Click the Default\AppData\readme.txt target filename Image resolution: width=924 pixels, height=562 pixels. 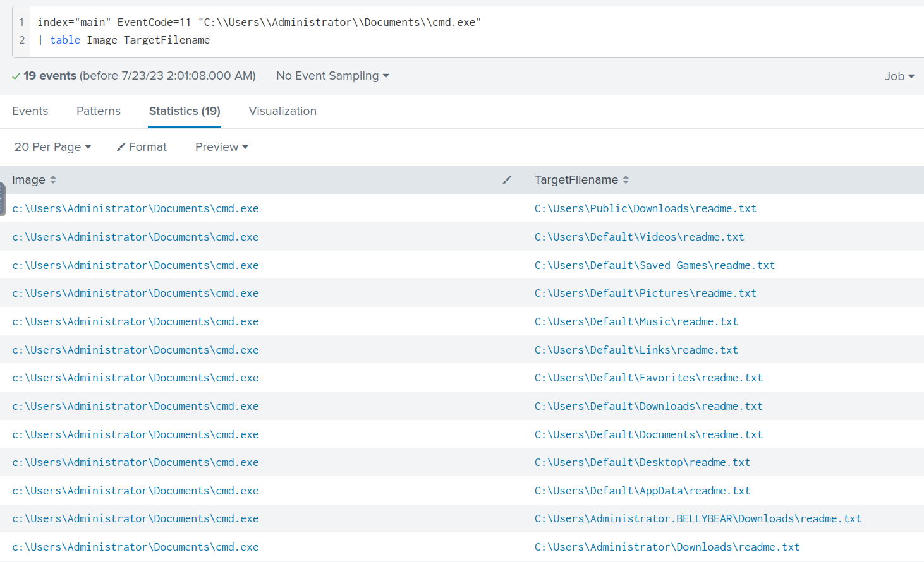click(642, 491)
